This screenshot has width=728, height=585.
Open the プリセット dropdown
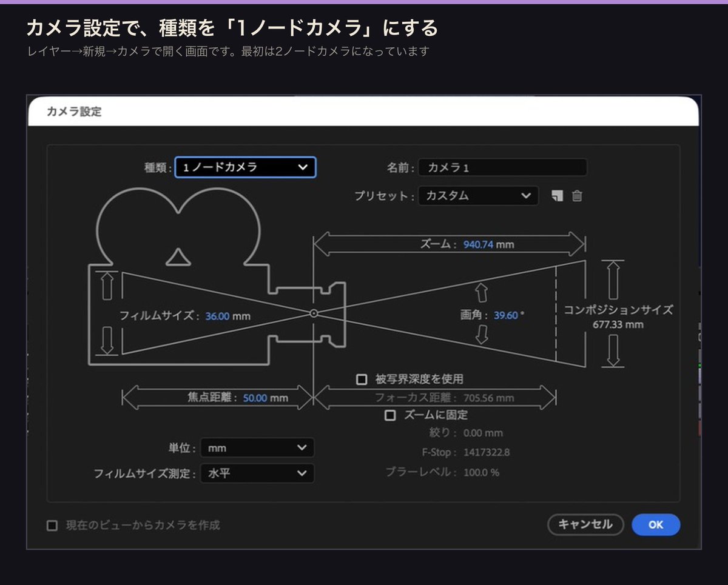[478, 196]
